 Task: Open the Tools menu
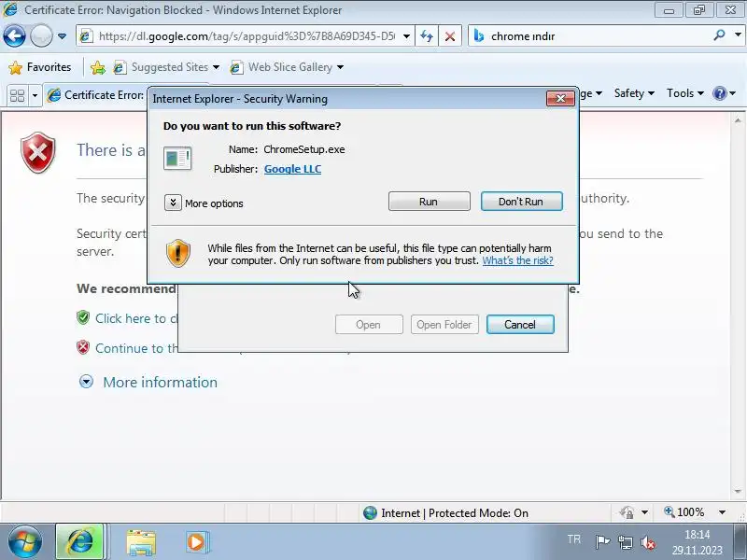[x=685, y=93]
